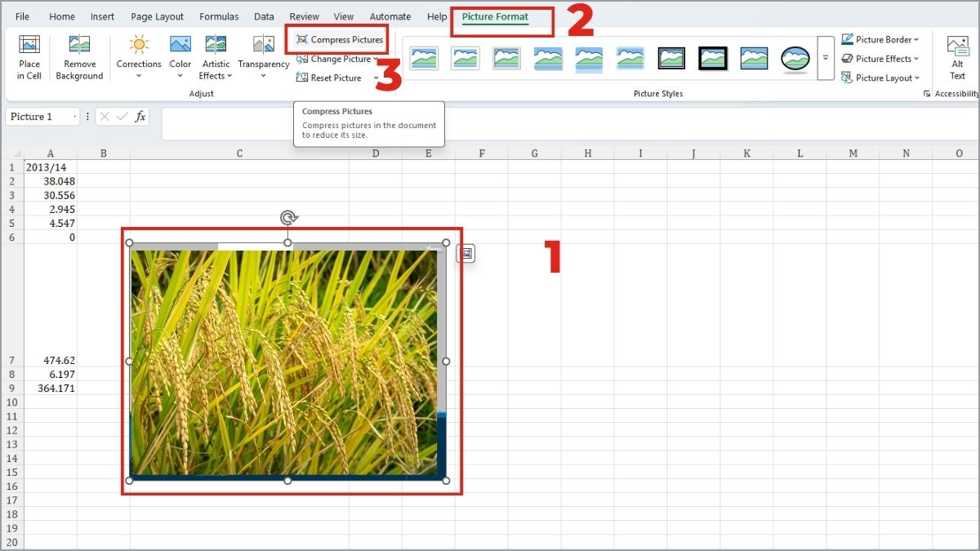Select cell showing 4.547
The width and height of the screenshot is (980, 551).
pos(51,223)
